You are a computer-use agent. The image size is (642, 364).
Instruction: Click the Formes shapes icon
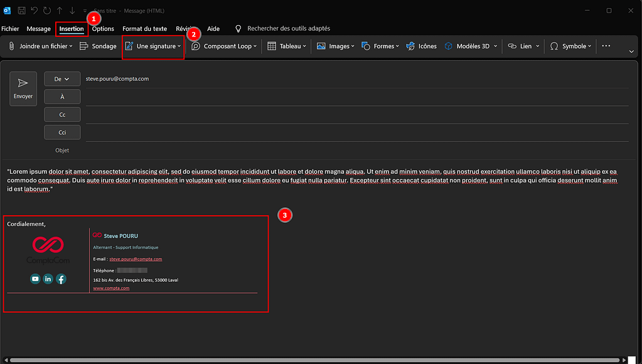(x=366, y=46)
